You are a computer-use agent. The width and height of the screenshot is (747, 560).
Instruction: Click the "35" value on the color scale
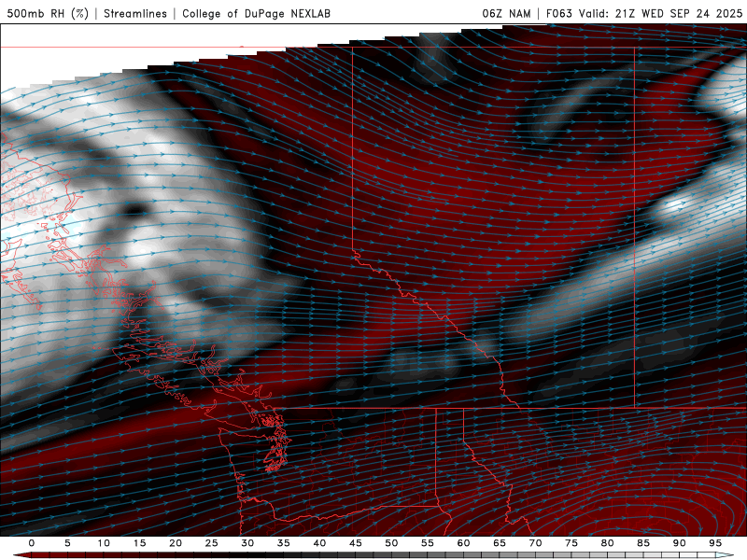284,543
